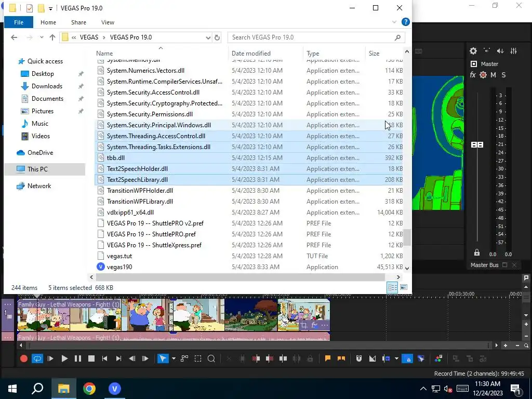Go to start of project
The height and width of the screenshot is (399, 532).
105,358
